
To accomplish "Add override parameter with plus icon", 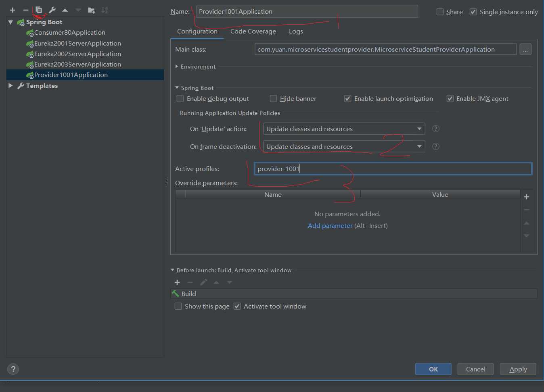I will point(527,197).
